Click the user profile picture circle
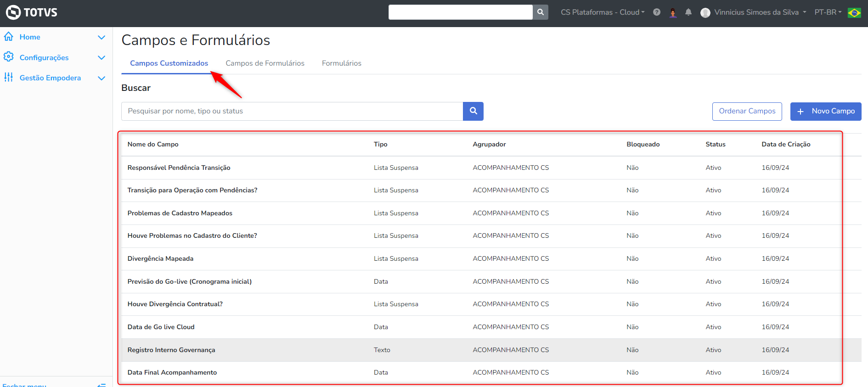This screenshot has height=387, width=868. pyautogui.click(x=705, y=13)
